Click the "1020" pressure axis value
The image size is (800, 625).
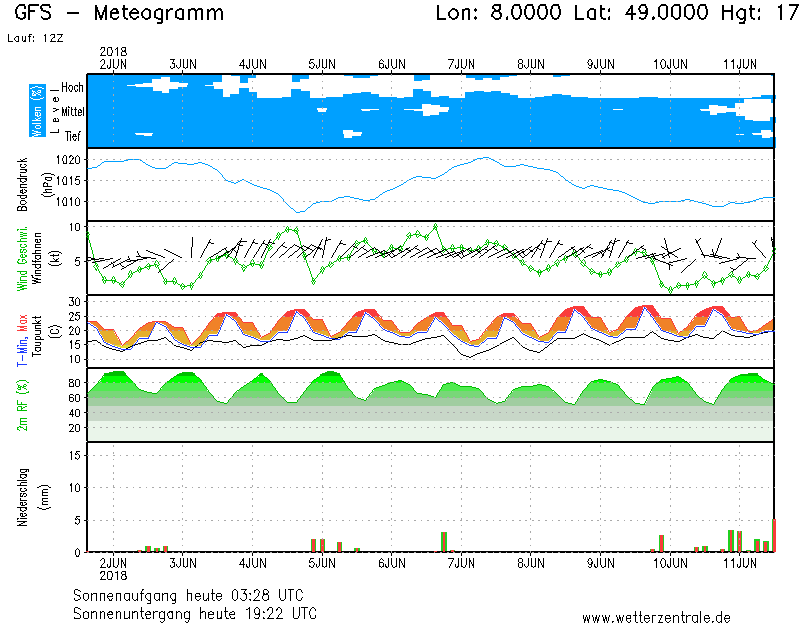tap(68, 160)
